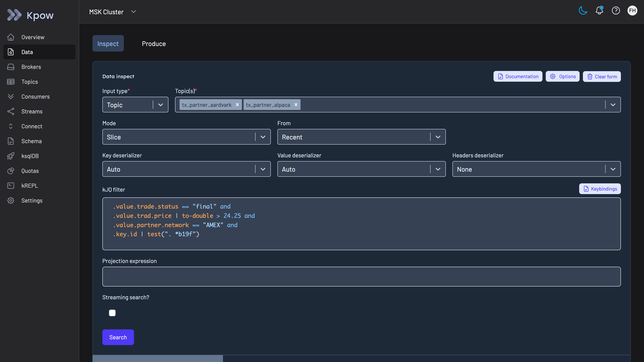Launch the kREPL console
The image size is (644, 362).
(x=29, y=186)
